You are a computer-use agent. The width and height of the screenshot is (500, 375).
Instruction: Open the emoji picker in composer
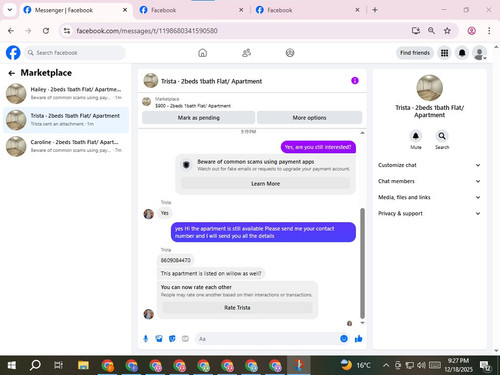(344, 339)
